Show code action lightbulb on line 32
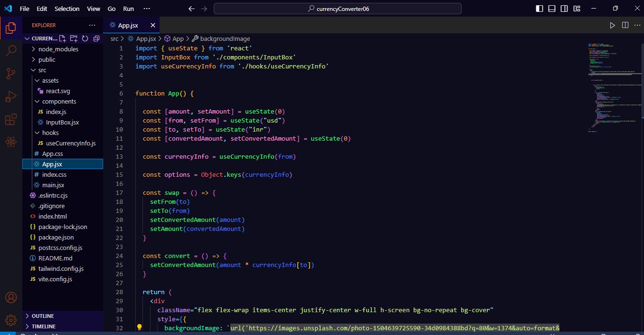Viewport: 644px width, 335px height. tap(140, 328)
